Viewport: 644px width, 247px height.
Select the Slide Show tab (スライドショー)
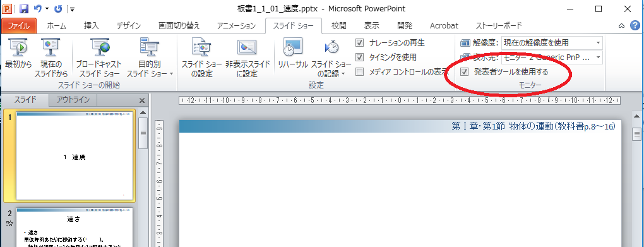coord(294,26)
